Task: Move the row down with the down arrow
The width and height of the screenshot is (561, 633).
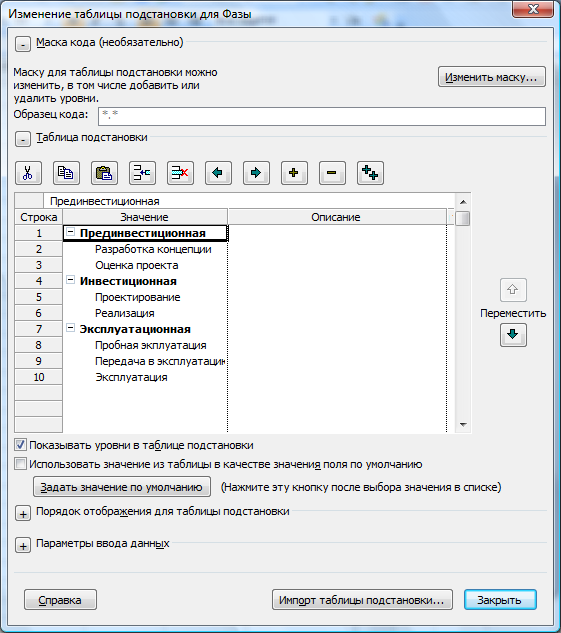Action: coord(513,335)
